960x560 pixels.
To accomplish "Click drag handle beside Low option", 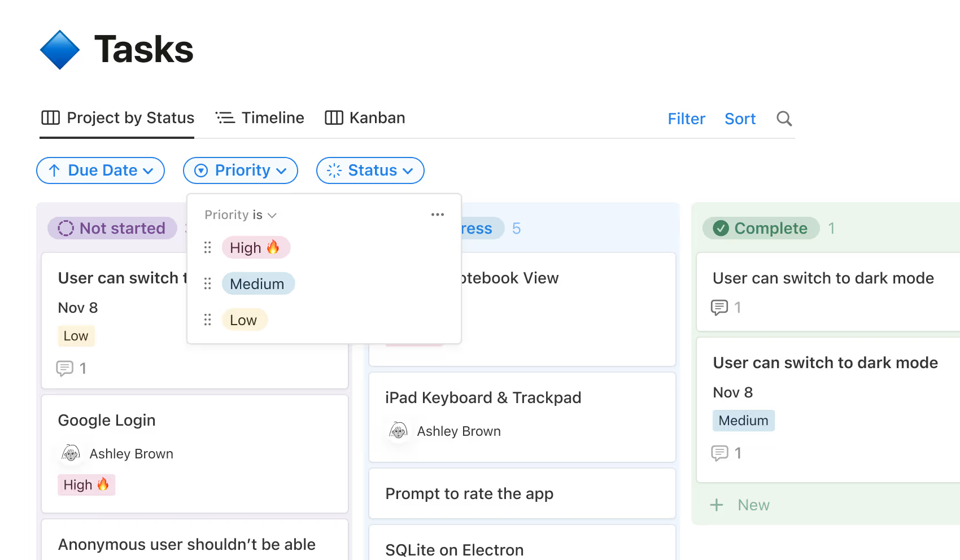I will coord(207,320).
